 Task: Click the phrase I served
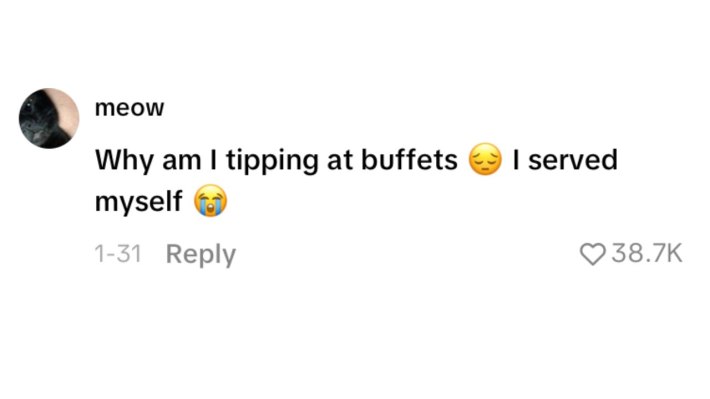[565, 159]
